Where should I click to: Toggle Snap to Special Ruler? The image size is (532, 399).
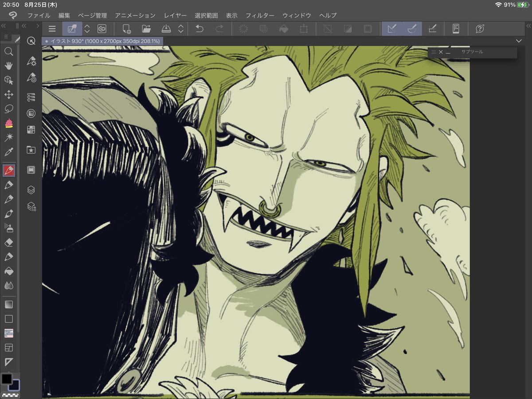[411, 29]
